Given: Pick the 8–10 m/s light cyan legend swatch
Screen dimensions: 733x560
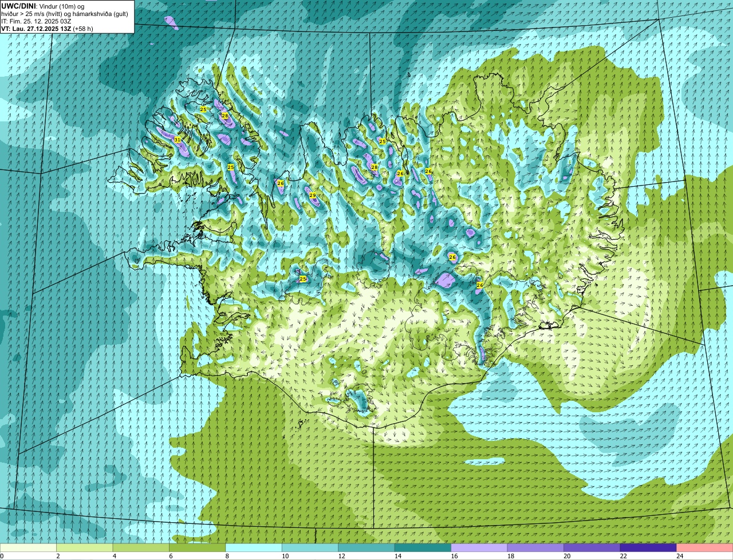Looking at the screenshot, I should (254, 548).
